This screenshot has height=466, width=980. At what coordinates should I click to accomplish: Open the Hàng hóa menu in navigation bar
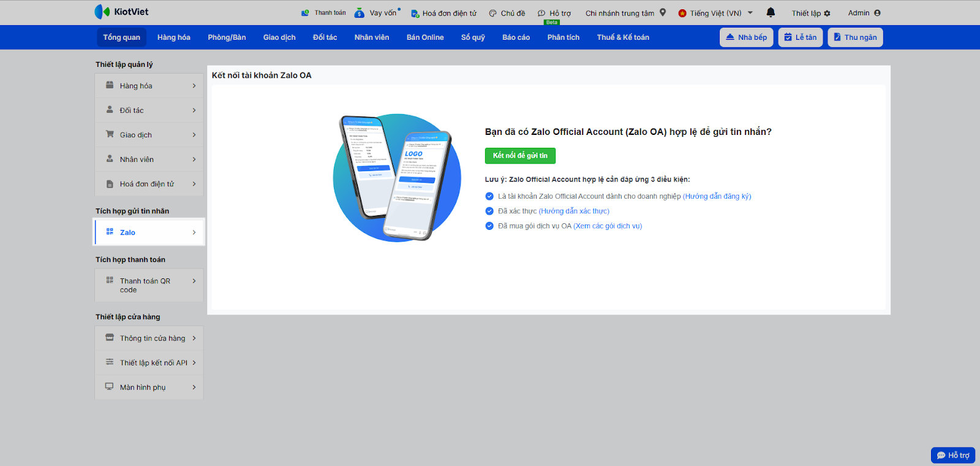coord(174,37)
